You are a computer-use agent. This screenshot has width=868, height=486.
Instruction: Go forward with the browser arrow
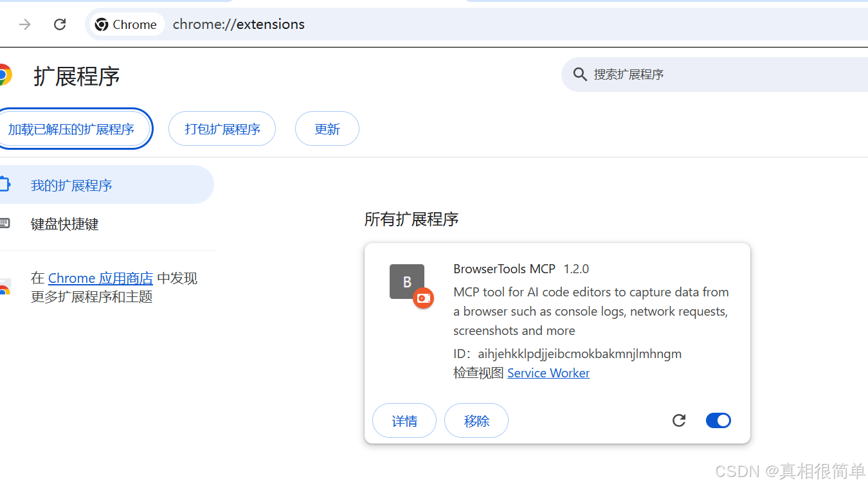[x=25, y=24]
